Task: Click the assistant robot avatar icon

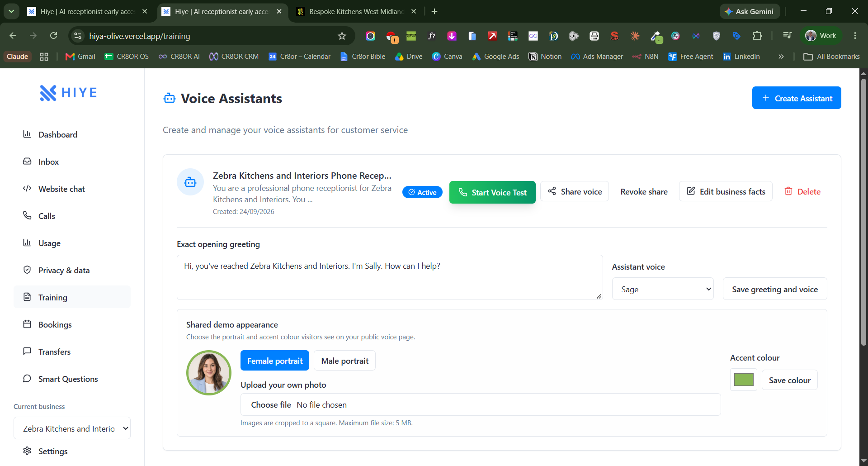Action: (190, 182)
